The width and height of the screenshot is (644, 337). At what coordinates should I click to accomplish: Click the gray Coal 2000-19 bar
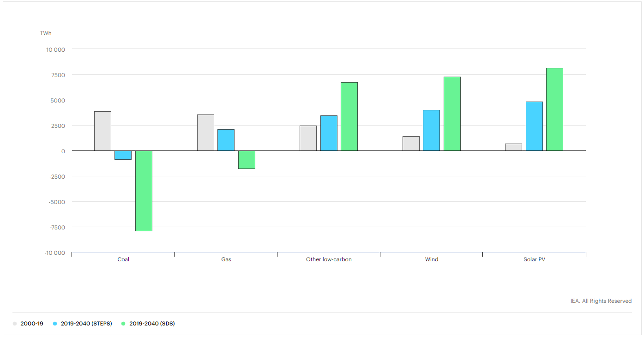(x=102, y=131)
